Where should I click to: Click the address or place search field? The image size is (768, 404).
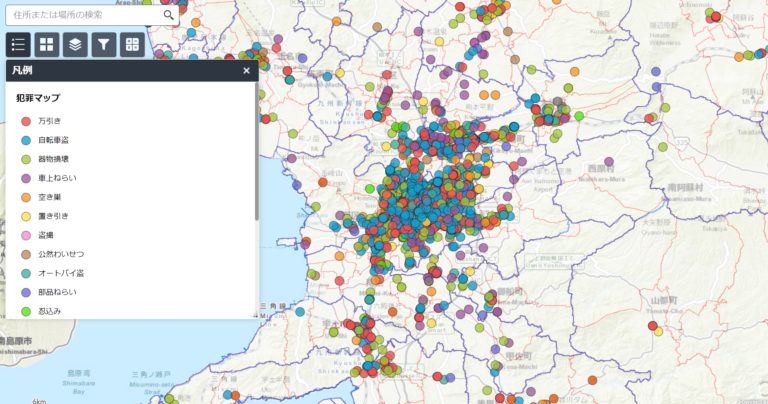[84, 15]
